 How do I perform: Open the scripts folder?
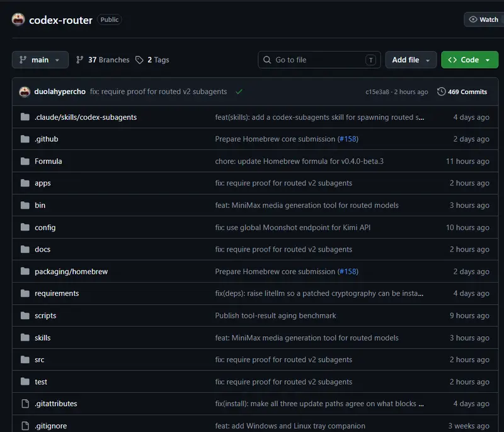[x=45, y=315]
